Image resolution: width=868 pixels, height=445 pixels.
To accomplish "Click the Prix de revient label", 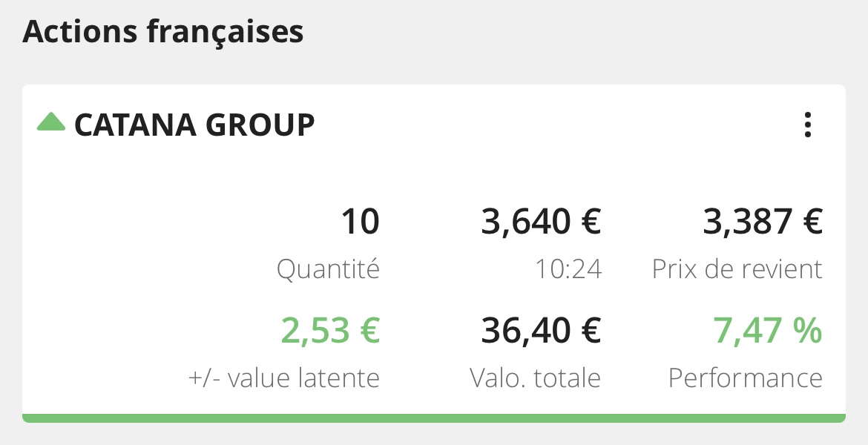I will click(737, 269).
